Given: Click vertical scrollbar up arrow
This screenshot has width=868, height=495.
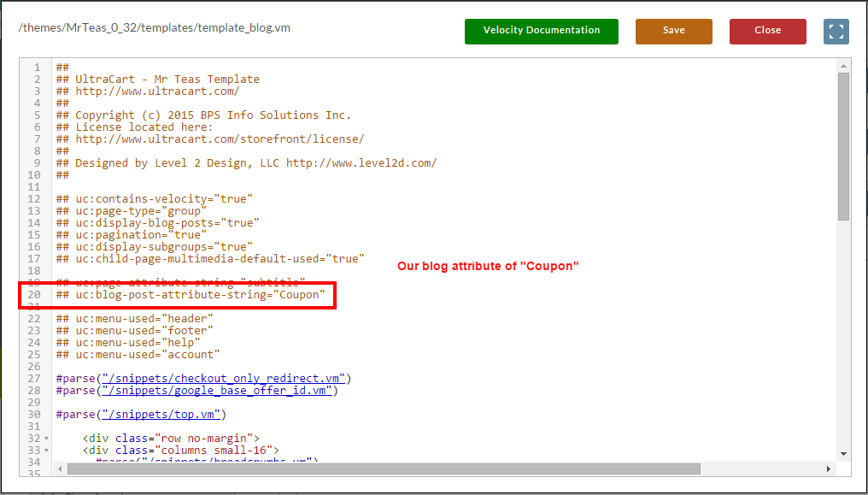Looking at the screenshot, I should pyautogui.click(x=843, y=67).
